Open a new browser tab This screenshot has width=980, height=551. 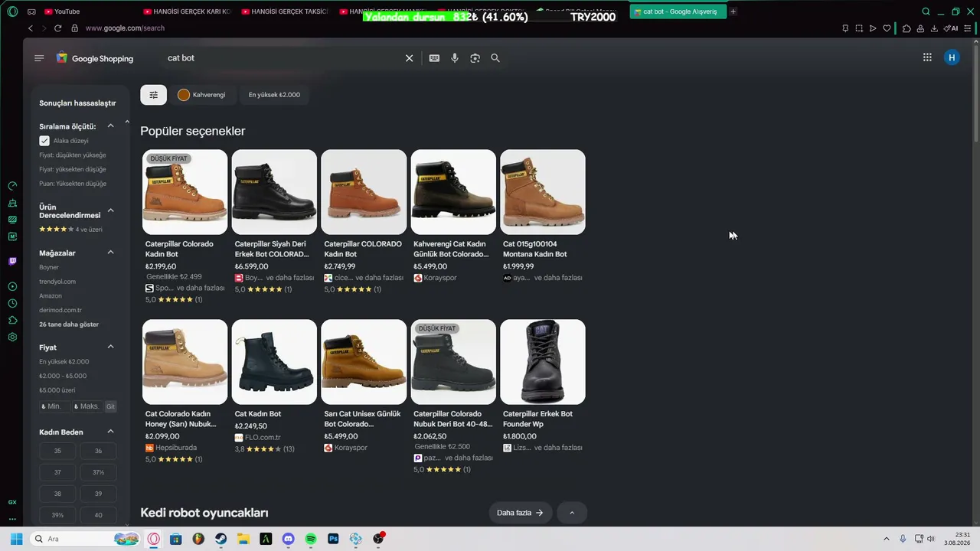[x=733, y=11]
